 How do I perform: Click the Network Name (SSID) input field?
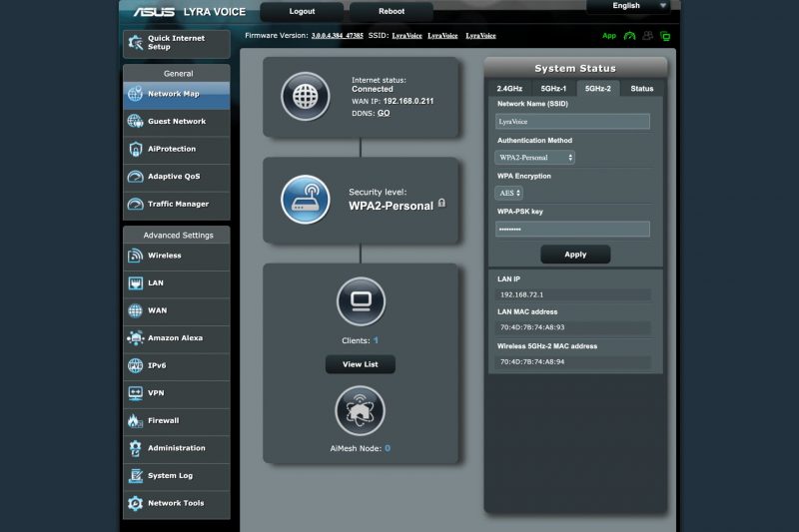point(572,121)
